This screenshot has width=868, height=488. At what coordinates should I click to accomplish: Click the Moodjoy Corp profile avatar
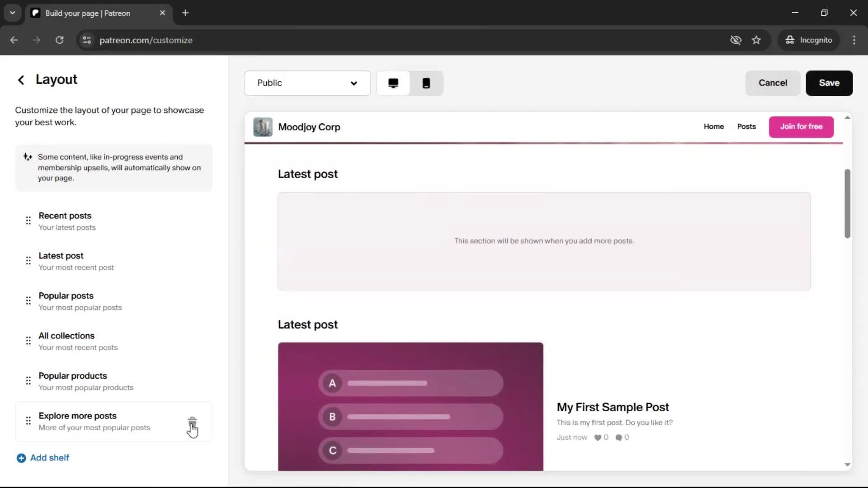click(x=263, y=127)
